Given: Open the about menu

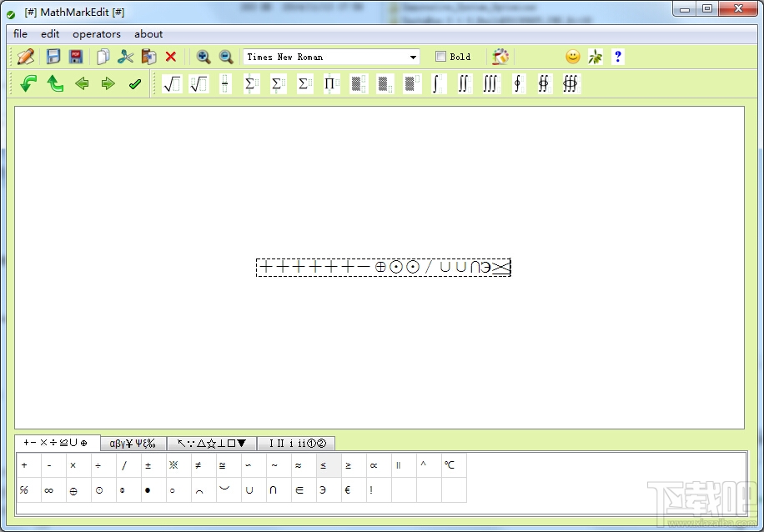Looking at the screenshot, I should pos(148,34).
